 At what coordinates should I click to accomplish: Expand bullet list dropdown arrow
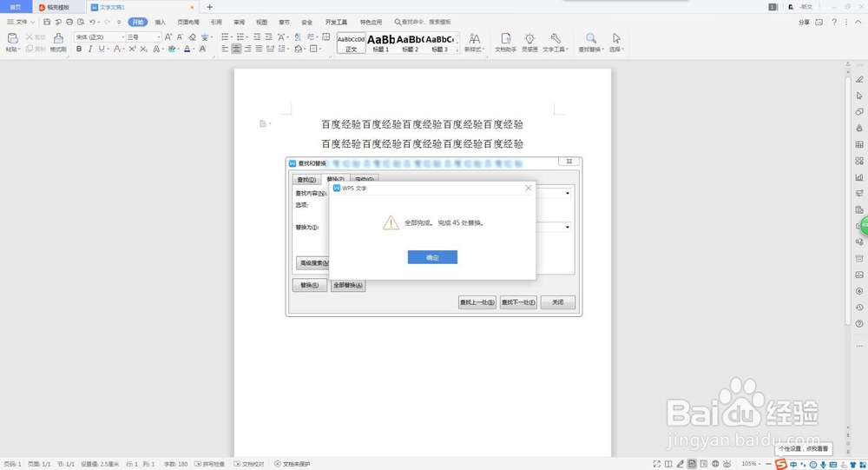(x=233, y=37)
